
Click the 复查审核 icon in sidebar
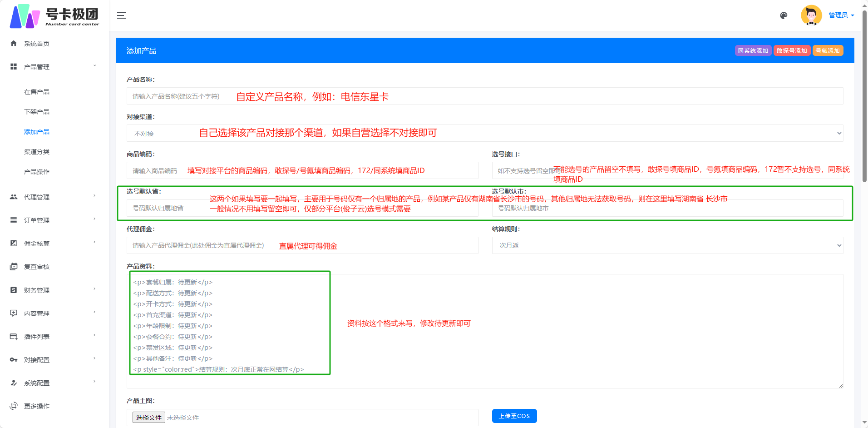pyautogui.click(x=14, y=267)
